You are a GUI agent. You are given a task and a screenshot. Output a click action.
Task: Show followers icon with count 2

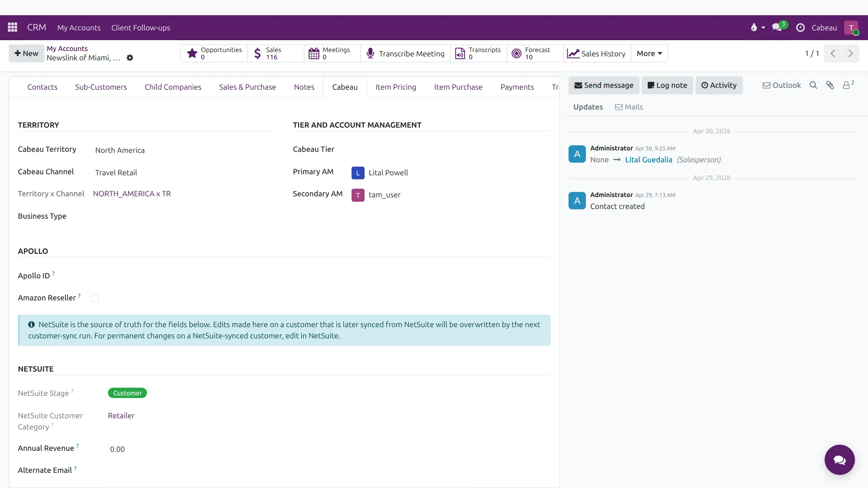point(848,85)
